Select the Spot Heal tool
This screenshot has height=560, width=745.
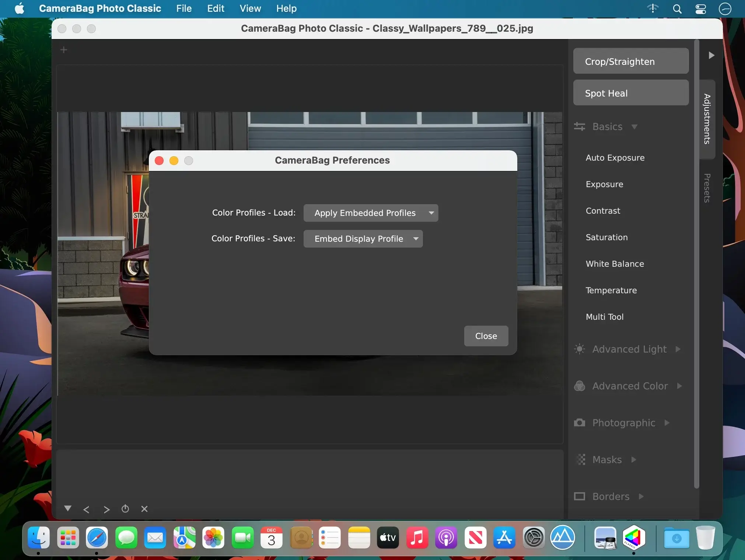pyautogui.click(x=631, y=93)
